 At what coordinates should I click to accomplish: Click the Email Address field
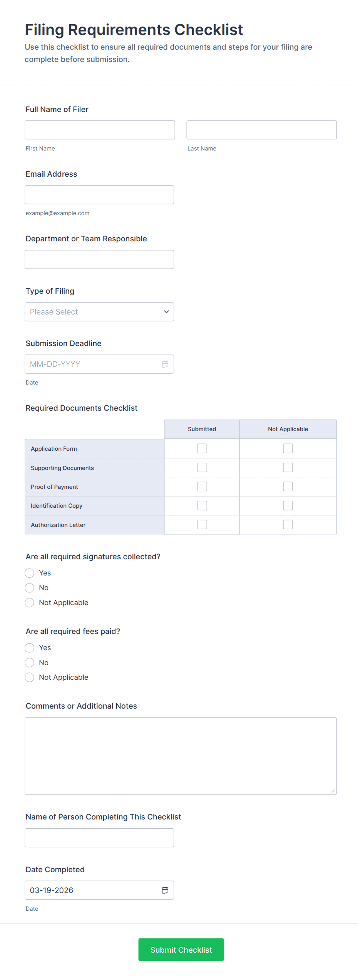(99, 195)
